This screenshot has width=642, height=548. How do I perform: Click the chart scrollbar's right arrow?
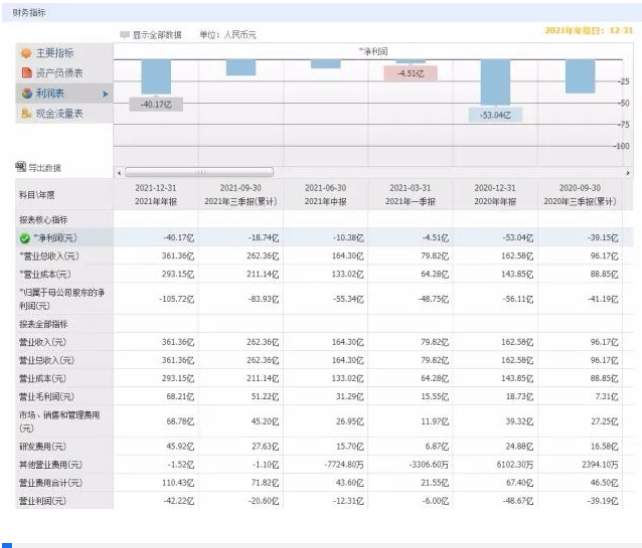(628, 172)
